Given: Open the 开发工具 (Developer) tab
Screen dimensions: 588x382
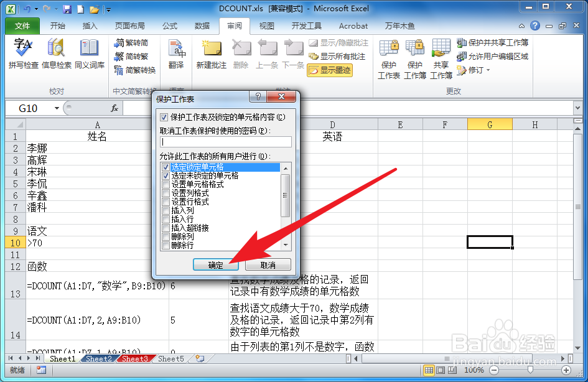Looking at the screenshot, I should click(x=306, y=26).
